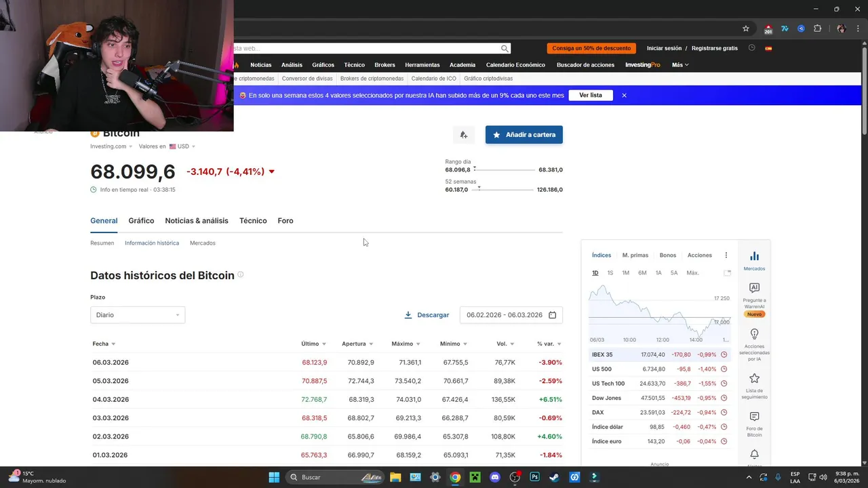Select the 1M chart range
Viewport: 868px width, 488px height.
(x=626, y=272)
